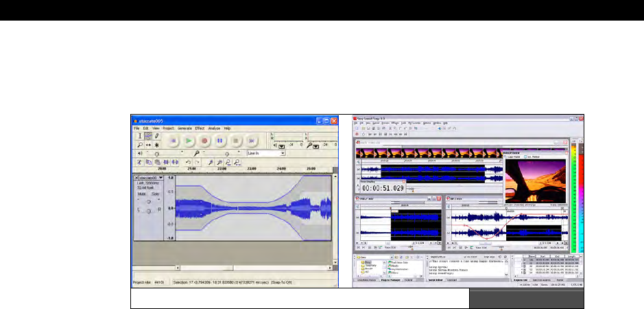The image size is (644, 309).
Task: Skip to end in Audacity transport
Action: click(x=251, y=141)
